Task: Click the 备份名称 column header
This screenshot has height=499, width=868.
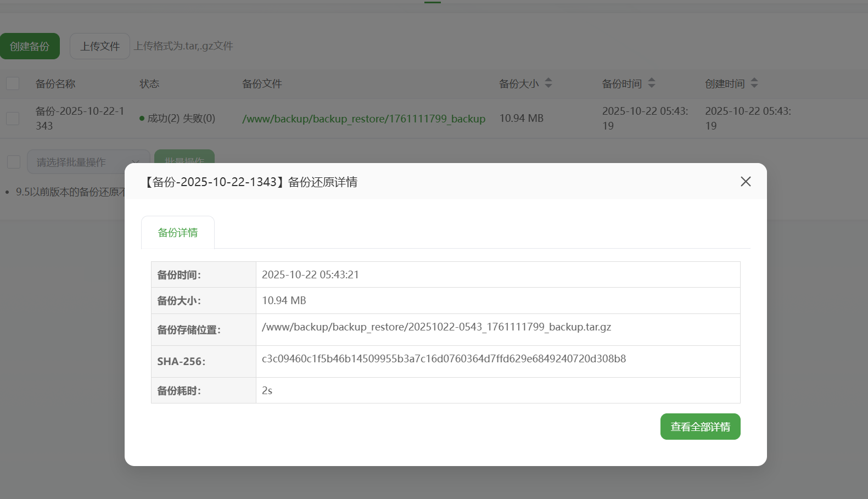Action: 55,84
